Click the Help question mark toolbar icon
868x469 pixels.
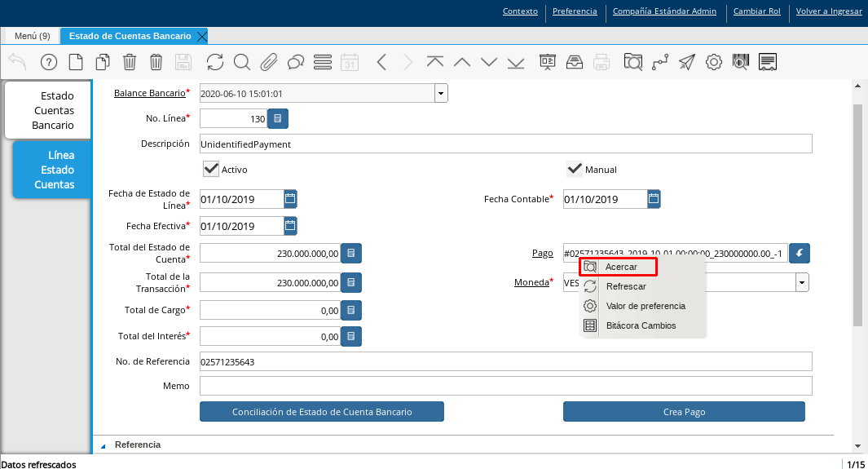coord(49,62)
